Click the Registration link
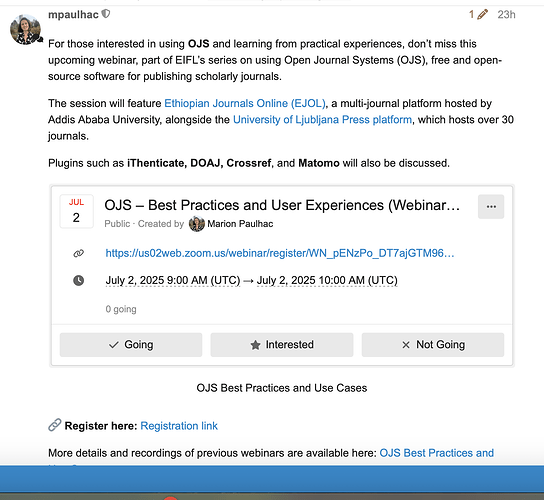This screenshot has height=500, width=544. (179, 426)
